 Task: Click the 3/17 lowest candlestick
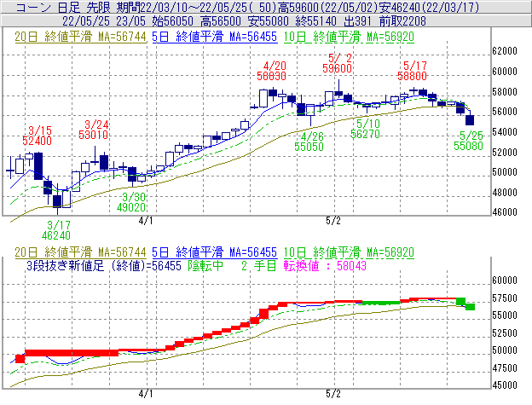pos(57,201)
